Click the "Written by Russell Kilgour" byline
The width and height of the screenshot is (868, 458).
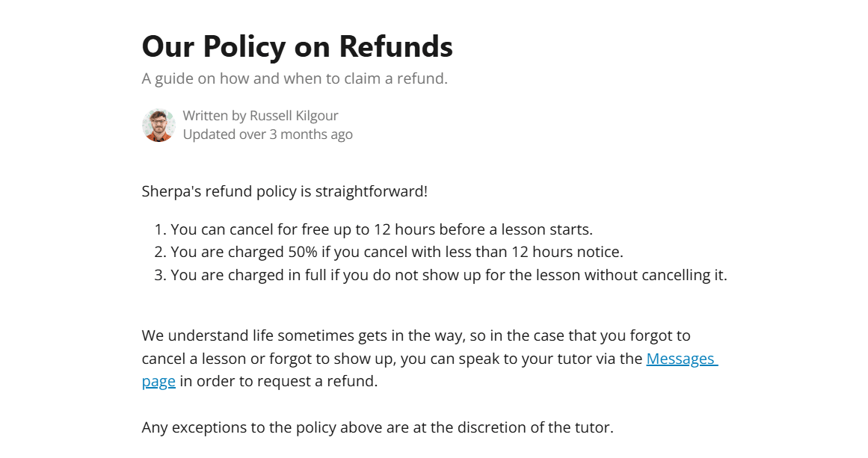pyautogui.click(x=260, y=116)
